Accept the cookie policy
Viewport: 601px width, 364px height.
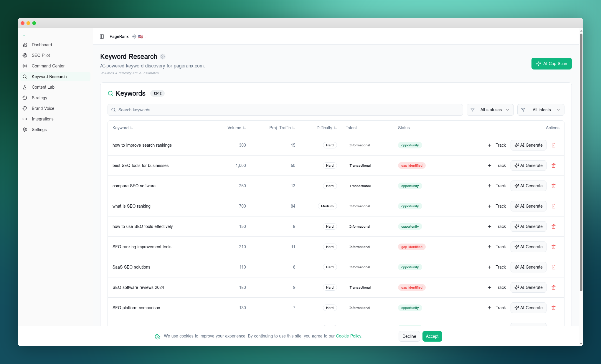click(432, 336)
